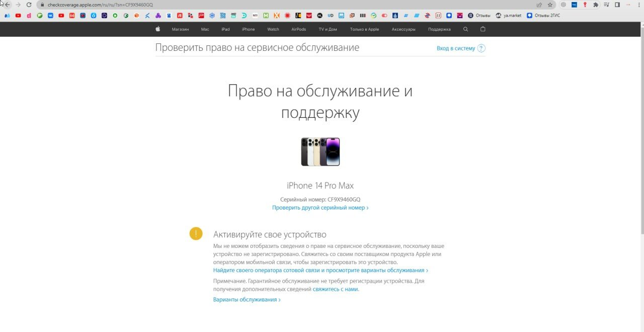This screenshot has height=332, width=644.
Task: Open the Аксессуары menu item
Action: click(404, 29)
